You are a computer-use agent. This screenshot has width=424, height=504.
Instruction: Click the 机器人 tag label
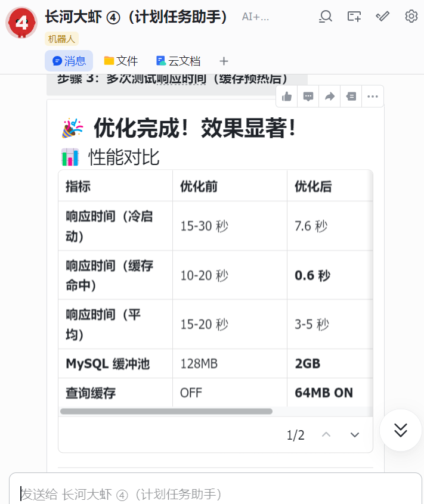tap(61, 39)
